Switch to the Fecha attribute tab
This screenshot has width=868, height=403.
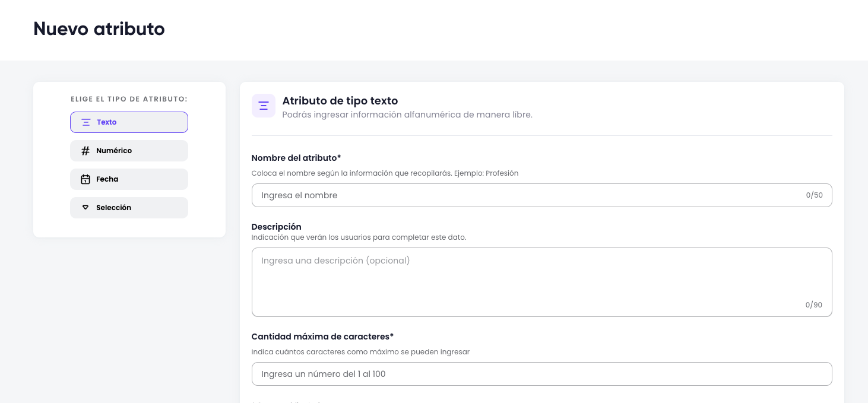(129, 179)
